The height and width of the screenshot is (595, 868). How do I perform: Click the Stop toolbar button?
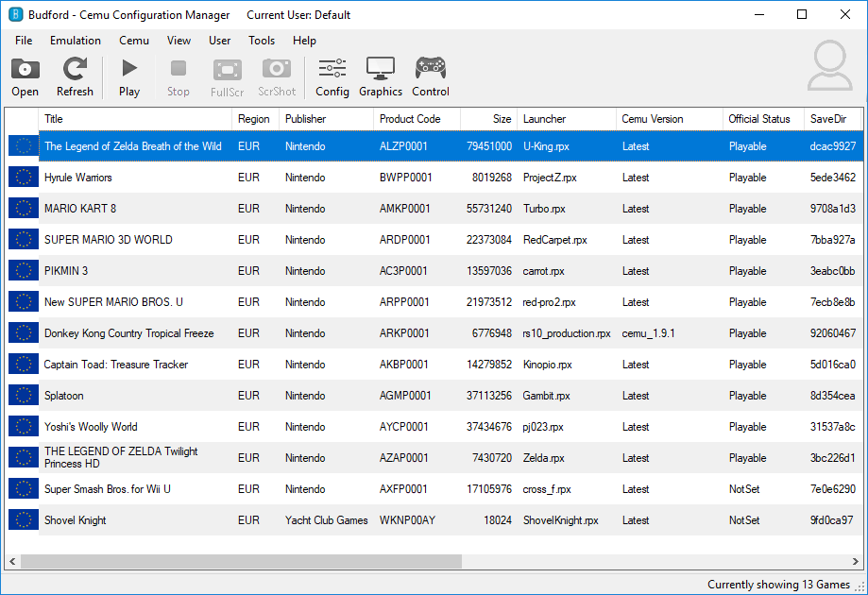pyautogui.click(x=179, y=77)
